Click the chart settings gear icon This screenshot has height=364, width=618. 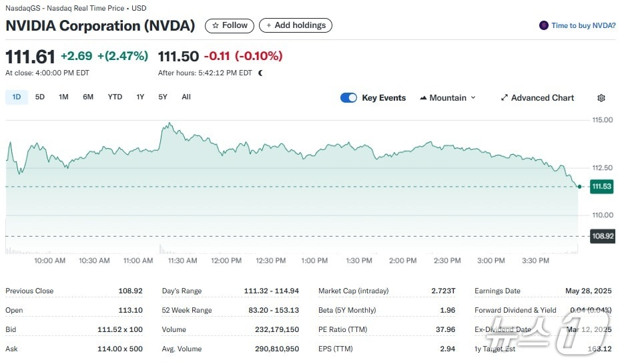601,98
